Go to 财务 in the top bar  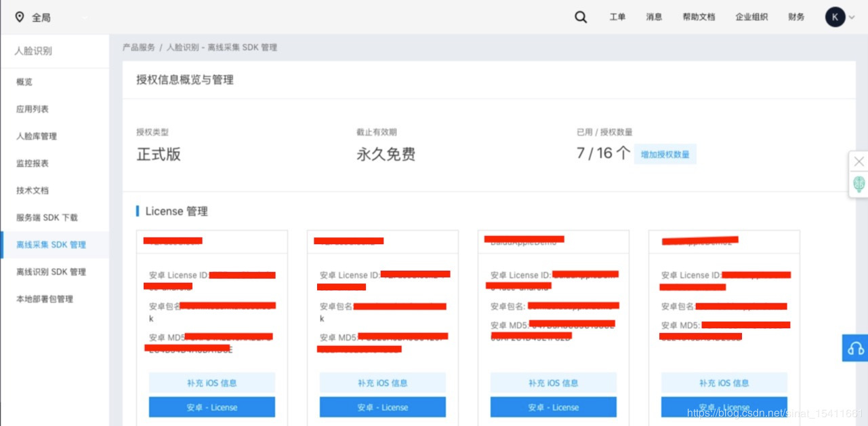click(796, 16)
